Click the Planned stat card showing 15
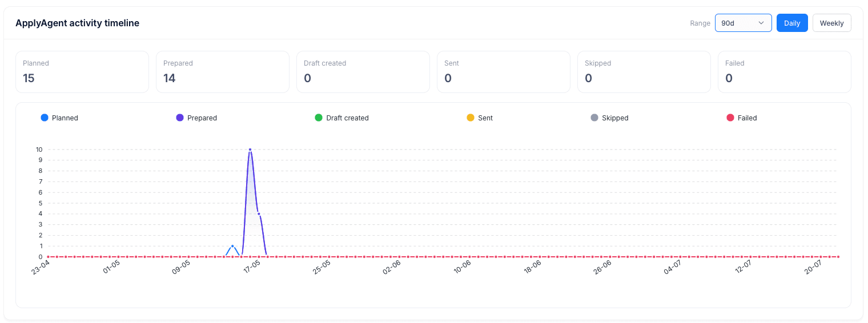The height and width of the screenshot is (323, 868). [82, 72]
